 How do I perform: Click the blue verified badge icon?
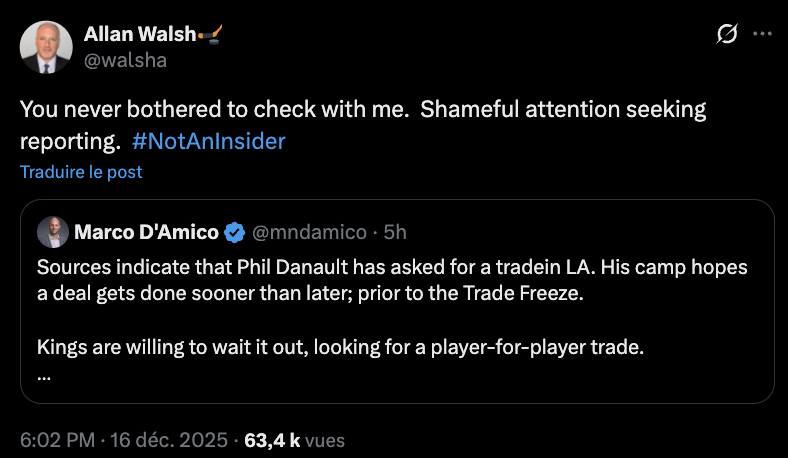(235, 233)
